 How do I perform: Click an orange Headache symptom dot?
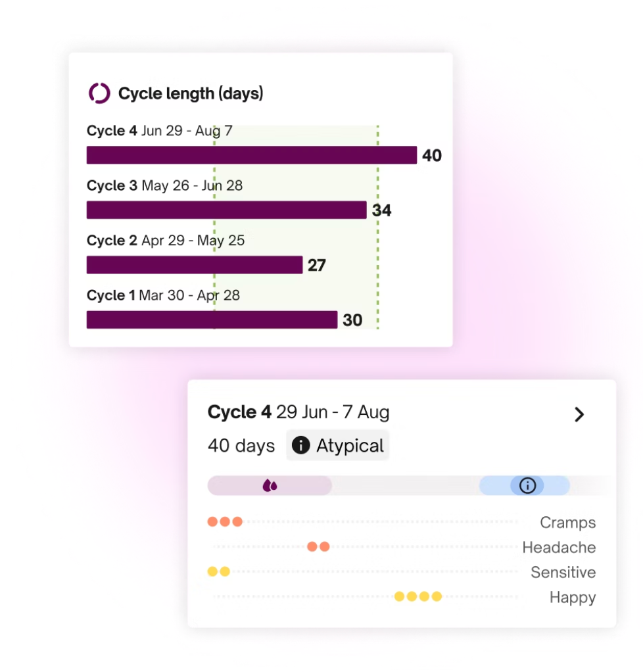coord(312,546)
